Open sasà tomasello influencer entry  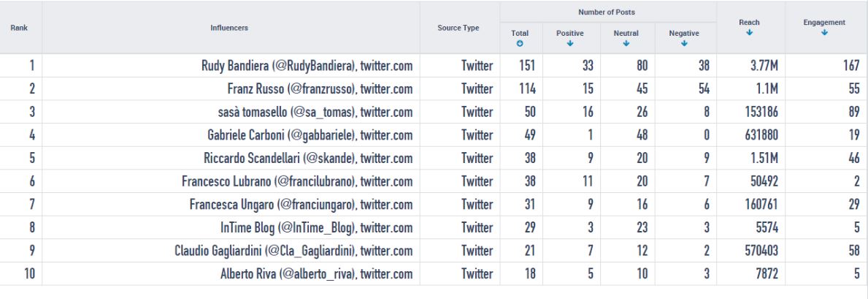(x=315, y=112)
